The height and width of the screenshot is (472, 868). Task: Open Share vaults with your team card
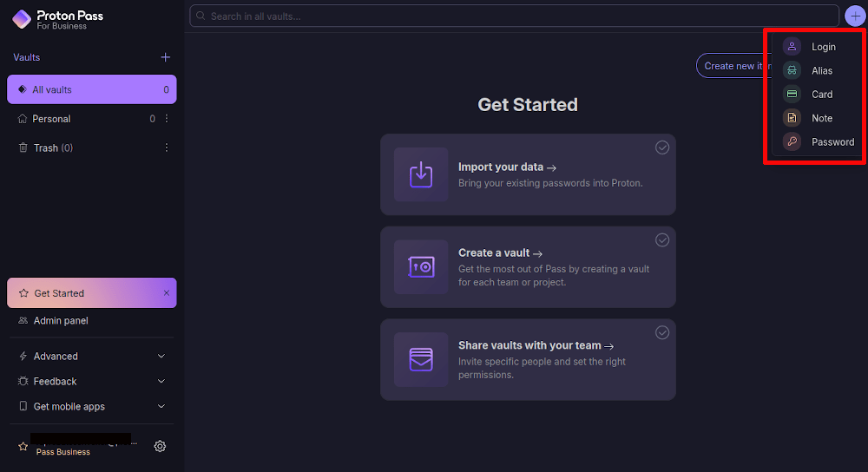(528, 359)
